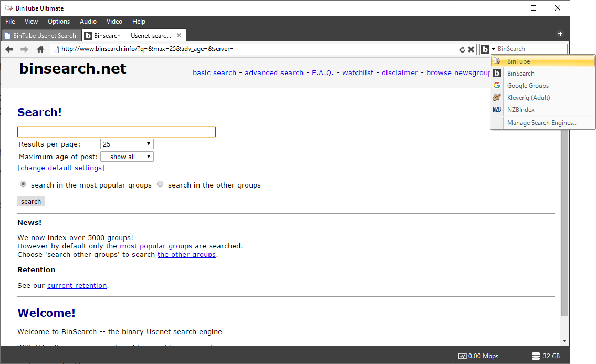Screen dimensions: 596x364
Task: Choose BinSearch from search engine list
Action: point(543,74)
